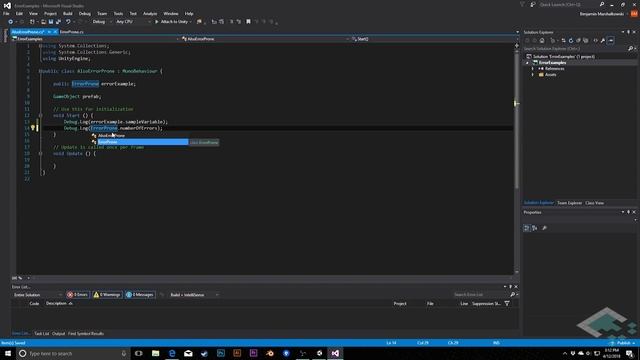
Task: Click the Properties wrench icon in Solution Explorer
Action: click(603, 40)
